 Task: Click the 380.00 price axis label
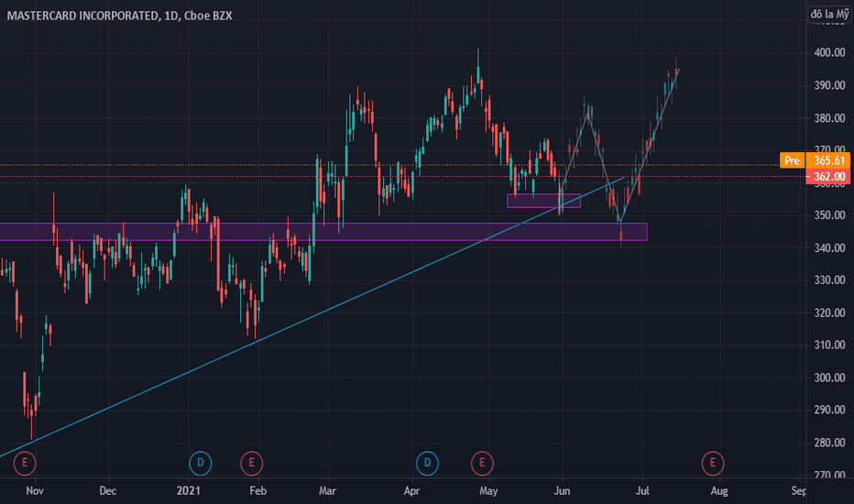[x=829, y=118]
